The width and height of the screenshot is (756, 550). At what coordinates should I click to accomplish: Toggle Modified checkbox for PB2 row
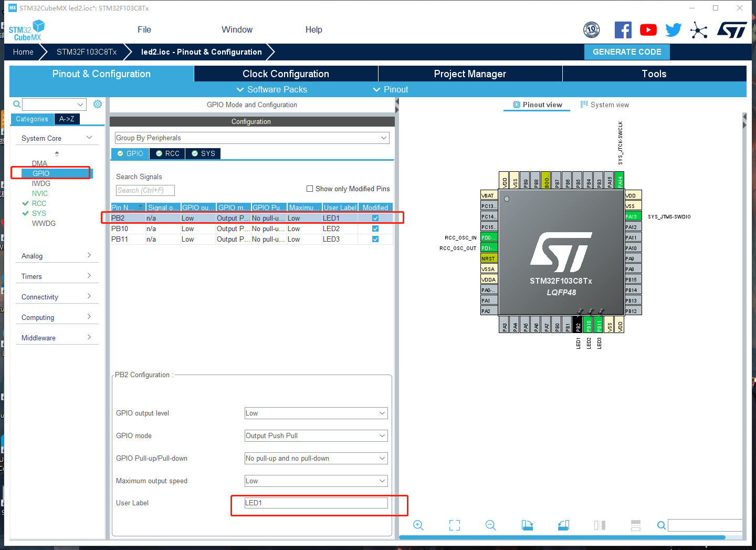(x=375, y=218)
